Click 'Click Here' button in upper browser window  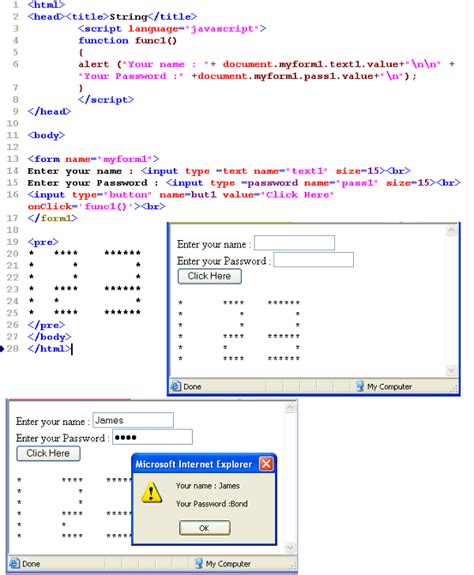tap(209, 276)
